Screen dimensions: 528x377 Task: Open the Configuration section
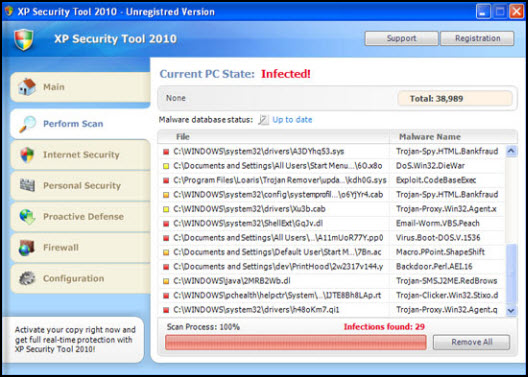(80, 279)
